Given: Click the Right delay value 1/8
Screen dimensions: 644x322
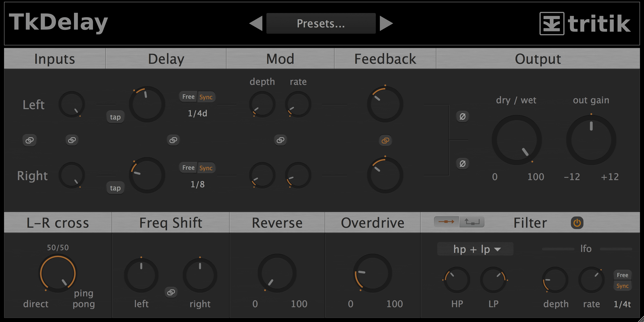Looking at the screenshot, I should coord(198,185).
